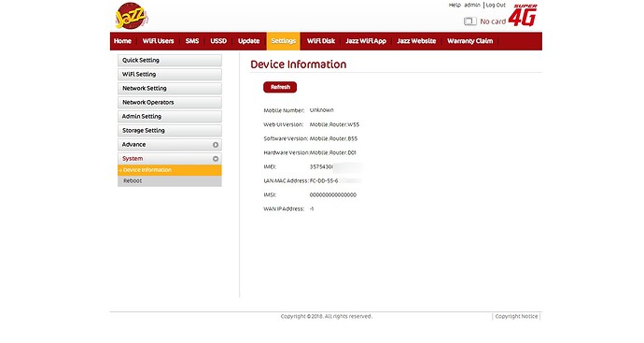Open Network Operators in sidebar

click(x=170, y=103)
